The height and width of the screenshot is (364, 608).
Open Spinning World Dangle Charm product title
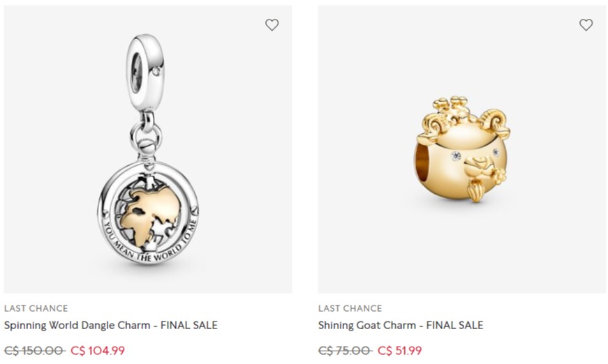111,325
